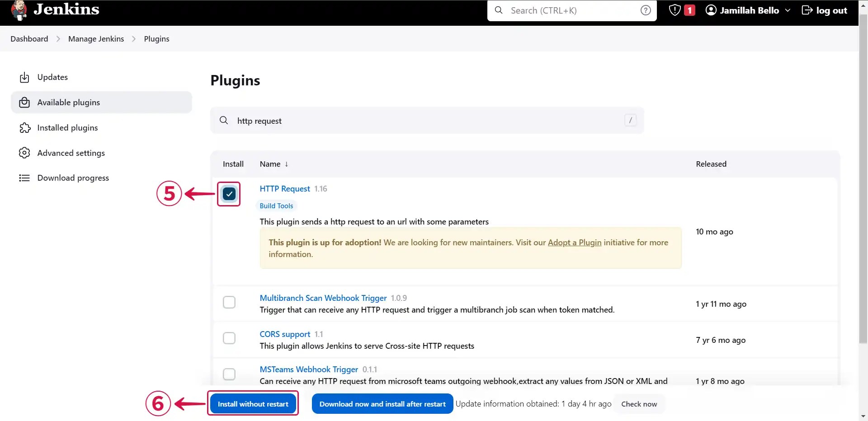Click the Installed plugins icon
This screenshot has height=421, width=868.
(x=25, y=127)
